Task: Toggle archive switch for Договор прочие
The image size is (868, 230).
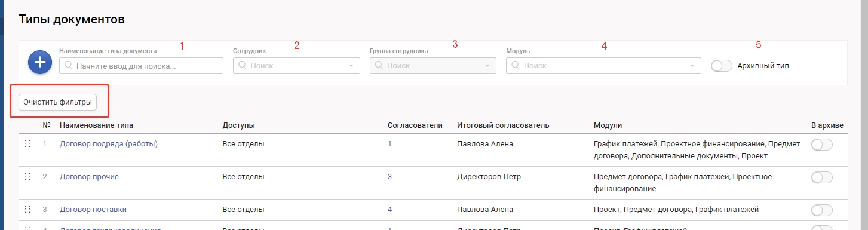Action: point(822,177)
